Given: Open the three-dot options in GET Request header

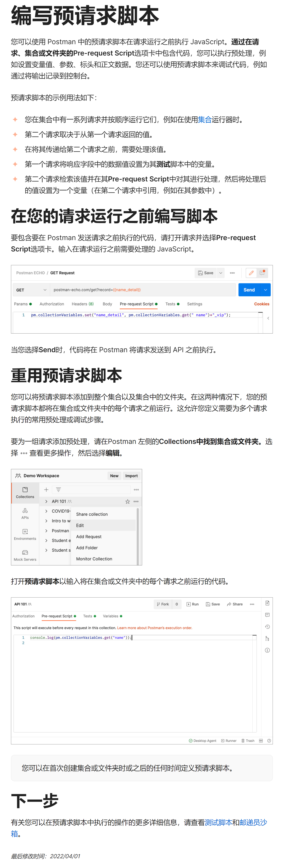Looking at the screenshot, I should tap(232, 273).
